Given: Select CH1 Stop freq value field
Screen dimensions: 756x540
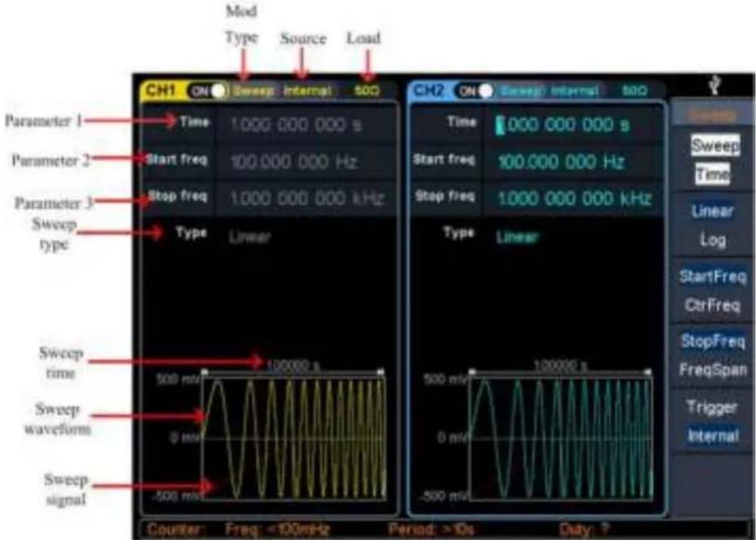Looking at the screenshot, I should 306,198.
